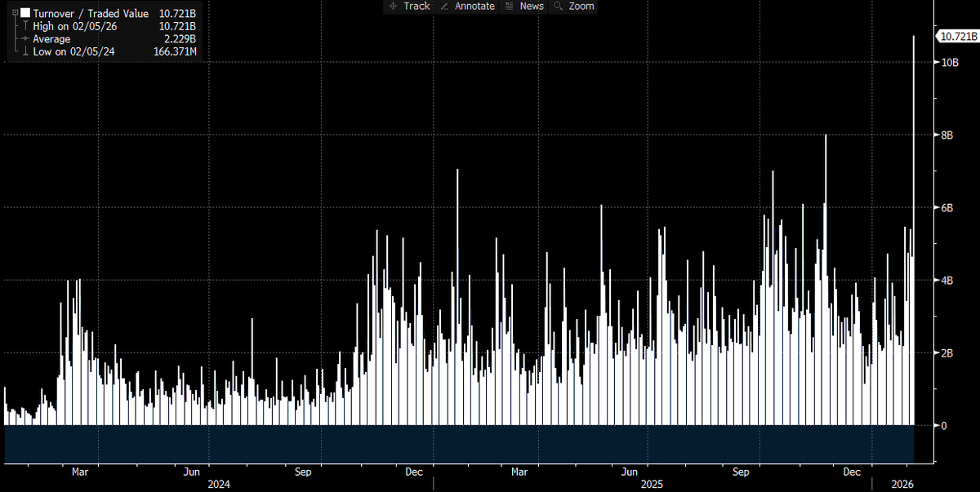Click the News button in the toolbar
This screenshot has height=492, width=980.
point(531,7)
